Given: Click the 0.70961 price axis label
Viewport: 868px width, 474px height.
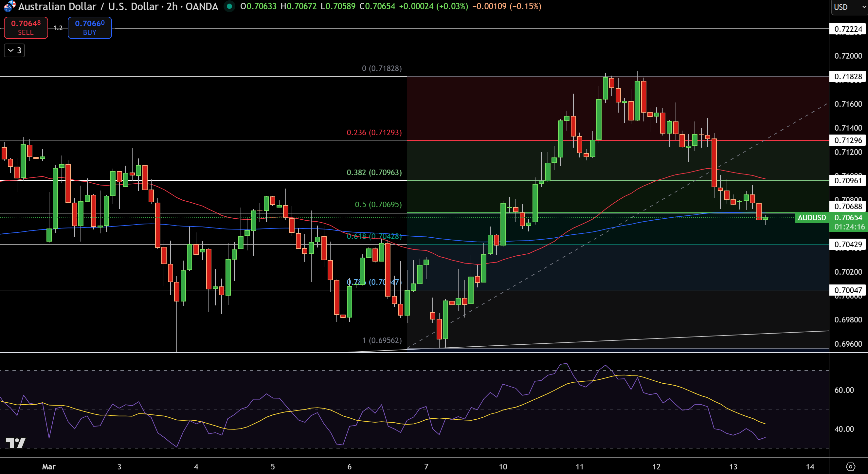Looking at the screenshot, I should click(x=848, y=181).
